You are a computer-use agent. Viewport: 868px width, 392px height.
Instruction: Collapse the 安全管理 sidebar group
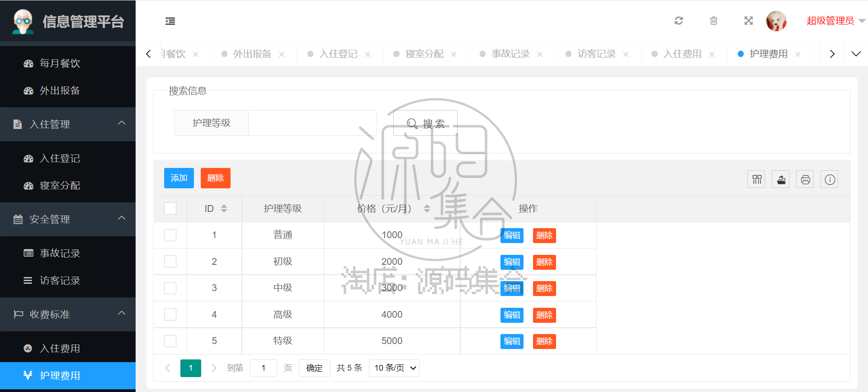(68, 219)
